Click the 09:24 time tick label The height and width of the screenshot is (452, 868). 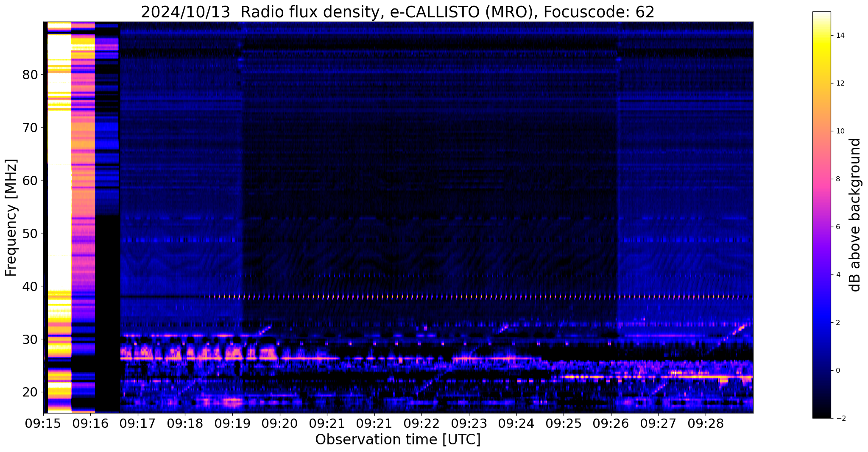coord(516,424)
